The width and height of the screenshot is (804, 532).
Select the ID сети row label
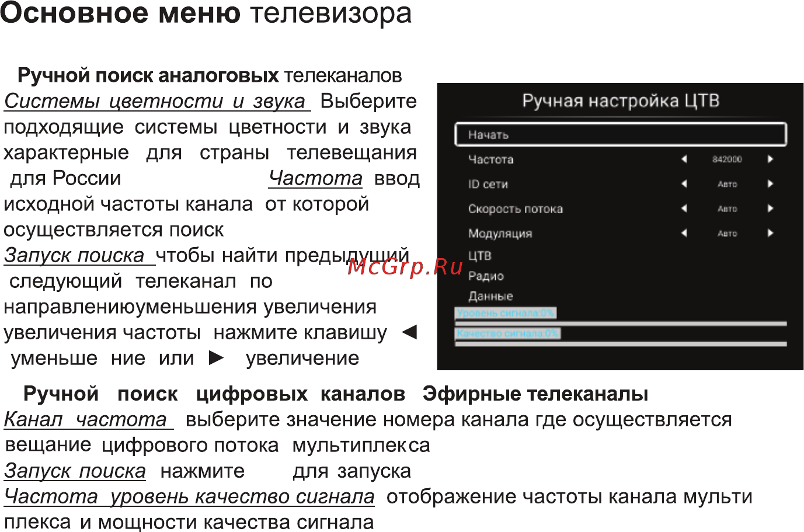[x=488, y=184]
